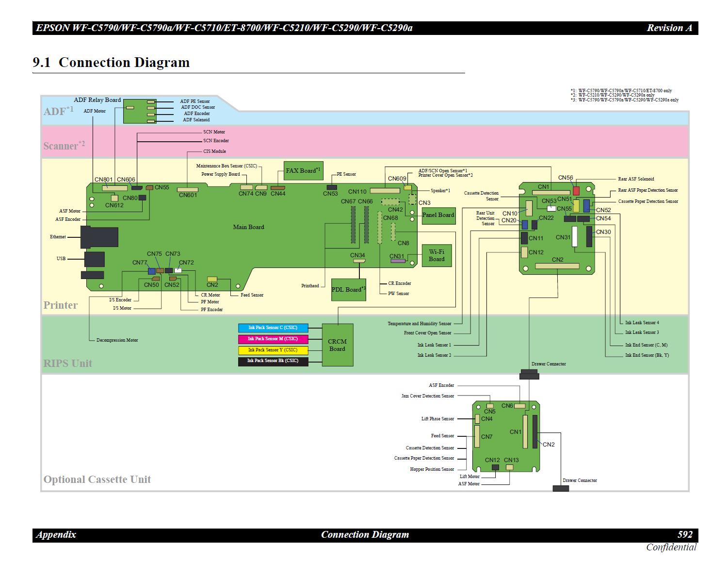Select the PDL Board block
Screen dimensions: 728x563
pos(348,290)
